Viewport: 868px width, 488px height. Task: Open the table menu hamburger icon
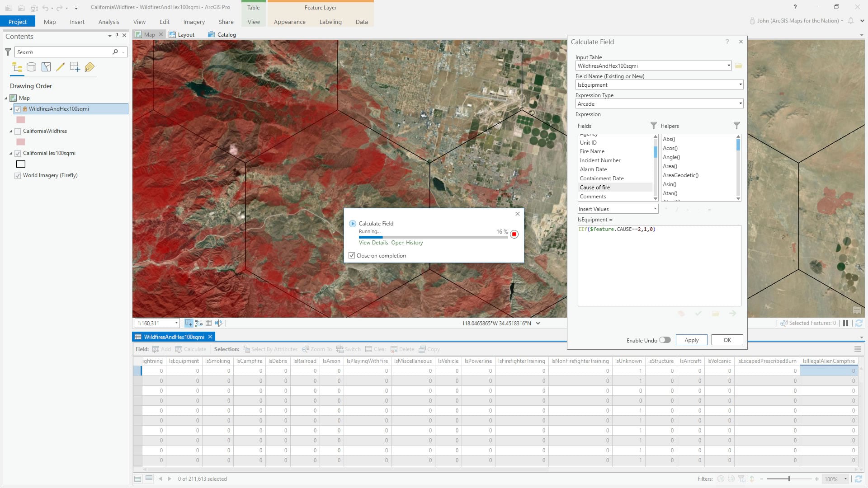pyautogui.click(x=857, y=349)
